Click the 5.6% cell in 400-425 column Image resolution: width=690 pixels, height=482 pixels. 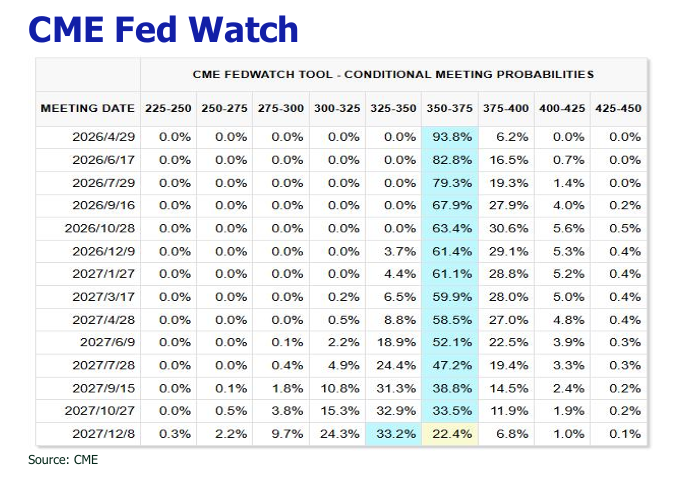(x=564, y=229)
